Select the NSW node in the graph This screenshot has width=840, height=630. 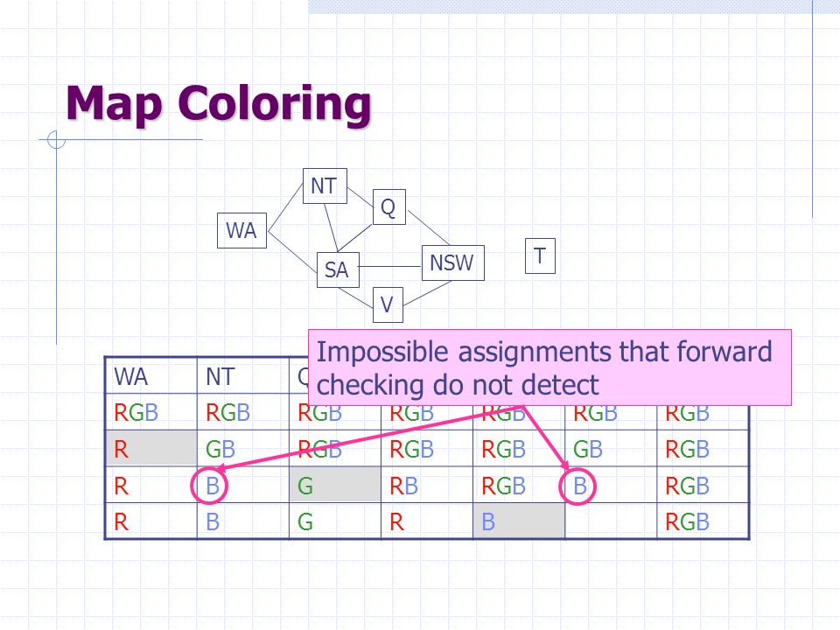[x=452, y=262]
